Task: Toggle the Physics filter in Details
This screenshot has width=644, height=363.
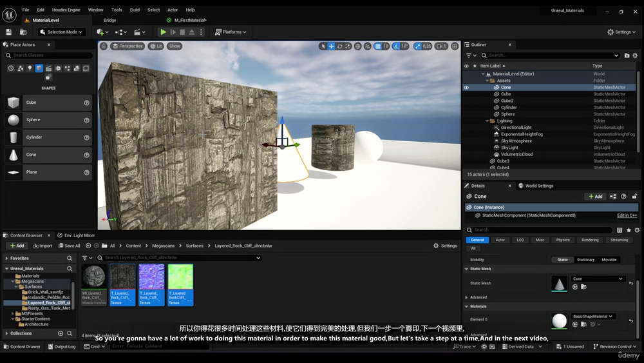Action: 563,240
